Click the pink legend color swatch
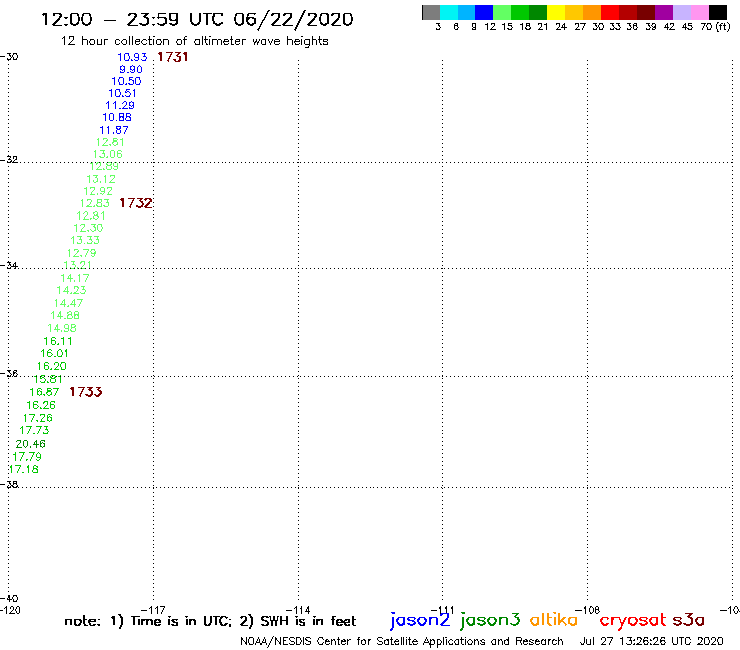The width and height of the screenshot is (740, 650). coord(700,12)
